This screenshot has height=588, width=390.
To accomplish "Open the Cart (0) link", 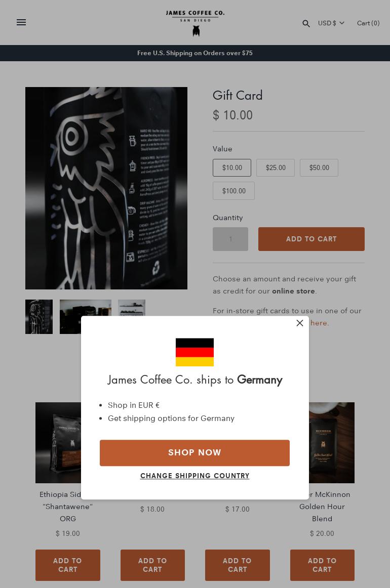I will tap(368, 23).
